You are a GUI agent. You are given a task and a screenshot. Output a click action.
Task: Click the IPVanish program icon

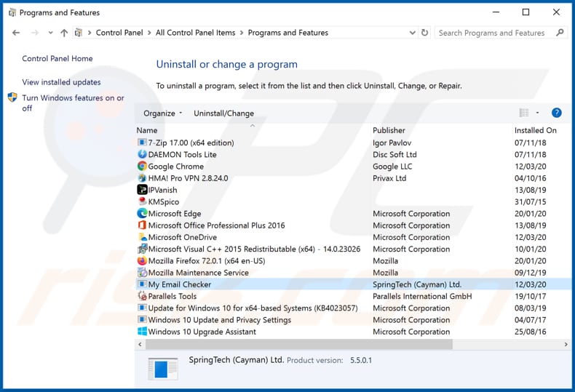(x=142, y=190)
